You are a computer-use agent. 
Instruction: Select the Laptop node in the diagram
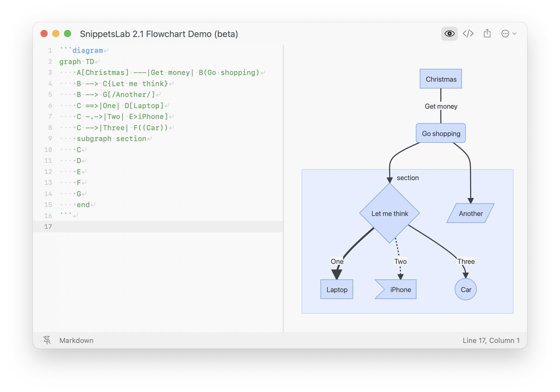[337, 289]
